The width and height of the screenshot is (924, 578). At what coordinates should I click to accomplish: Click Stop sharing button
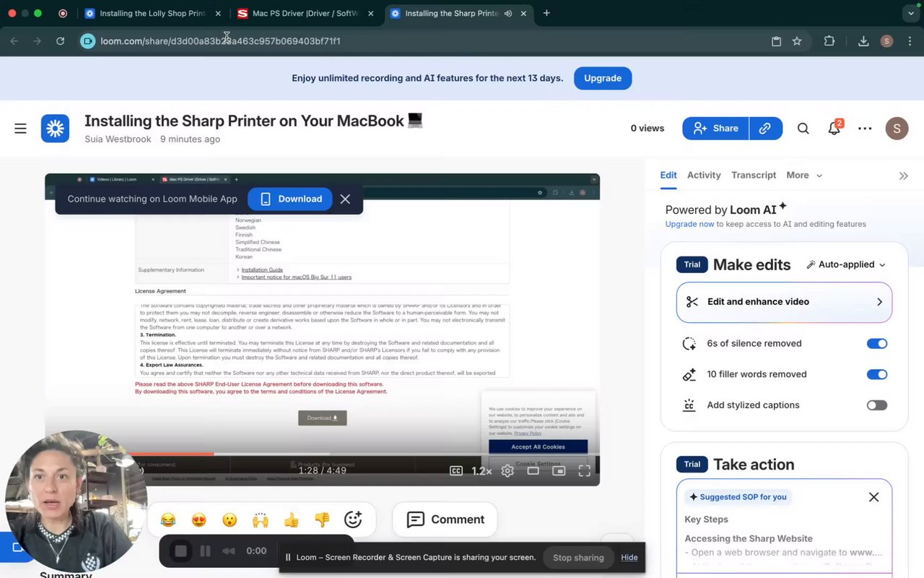[578, 557]
